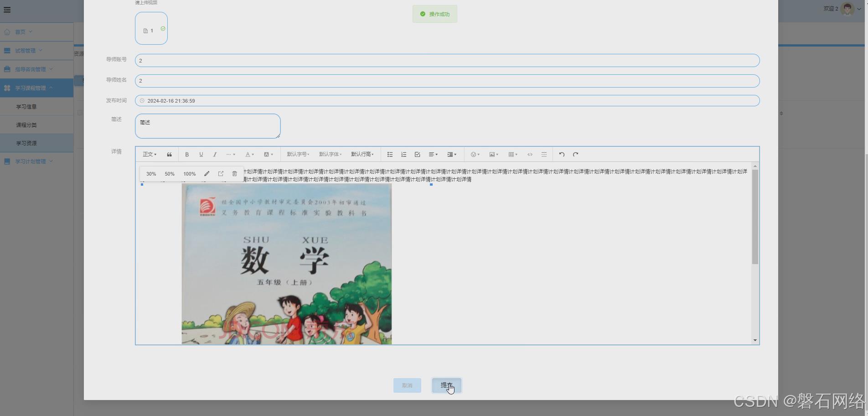
Task: Open the background highlight color picker
Action: point(269,155)
